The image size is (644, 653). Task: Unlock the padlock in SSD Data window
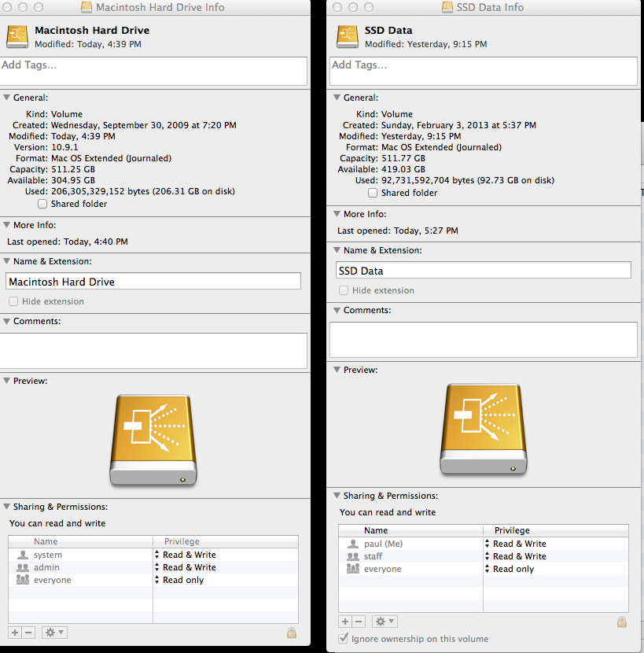[622, 622]
